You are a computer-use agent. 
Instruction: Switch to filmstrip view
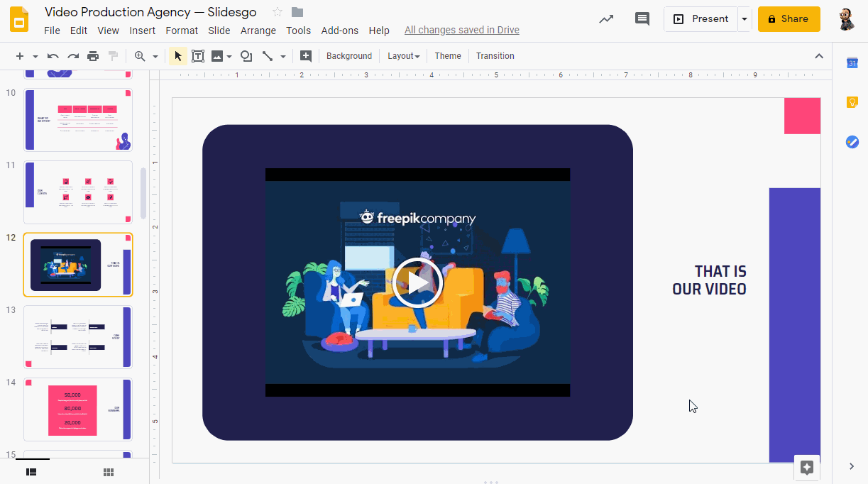pos(31,472)
